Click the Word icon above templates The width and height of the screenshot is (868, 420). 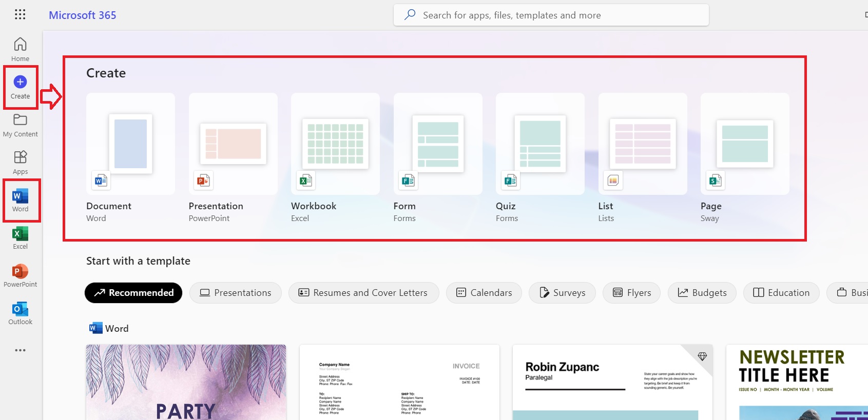(x=95, y=328)
